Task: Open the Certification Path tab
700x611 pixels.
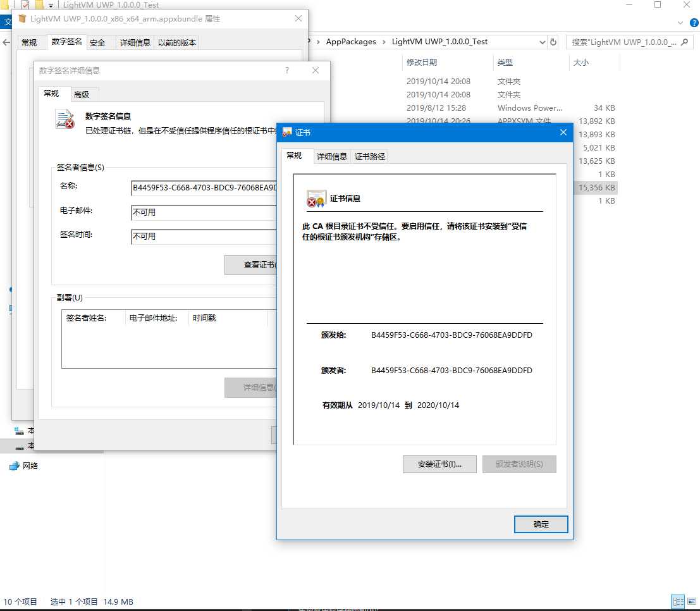Action: [370, 156]
